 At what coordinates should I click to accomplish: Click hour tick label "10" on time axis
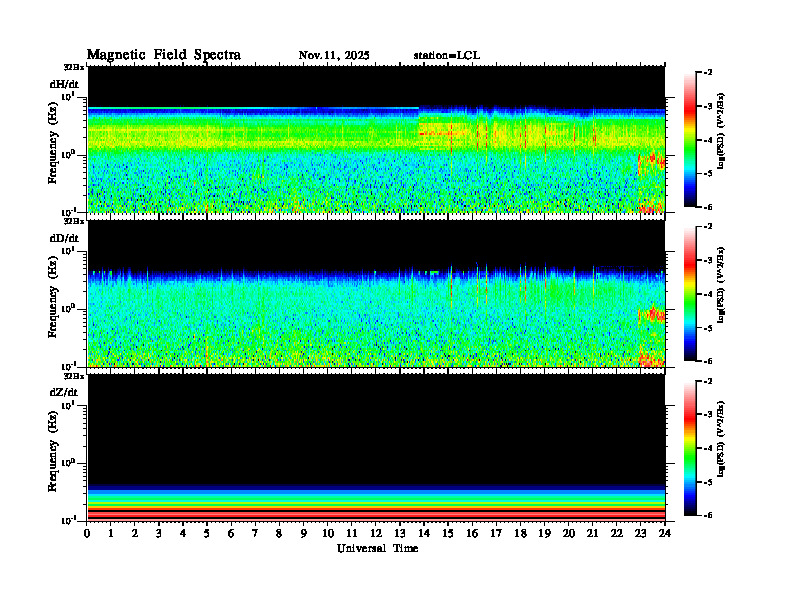[328, 534]
